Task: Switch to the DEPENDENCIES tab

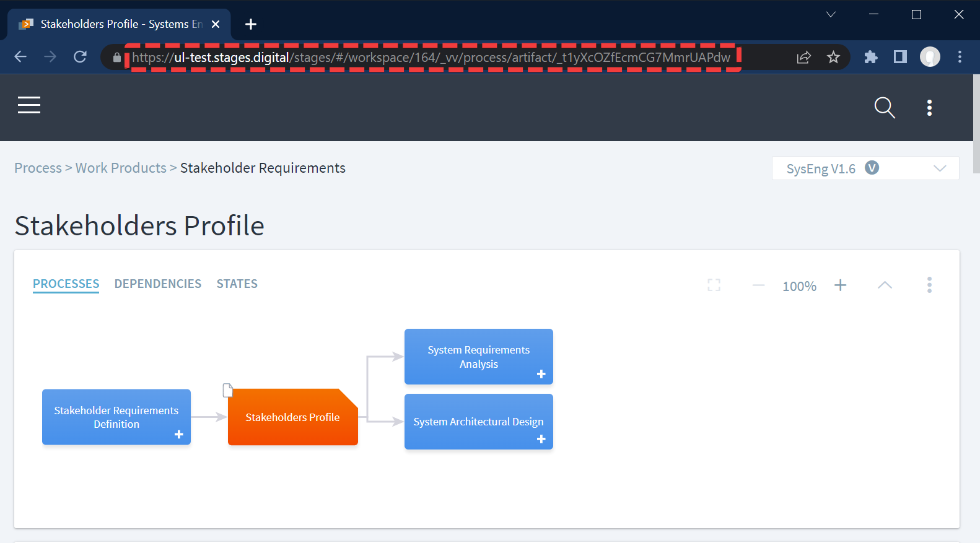Action: pyautogui.click(x=158, y=284)
